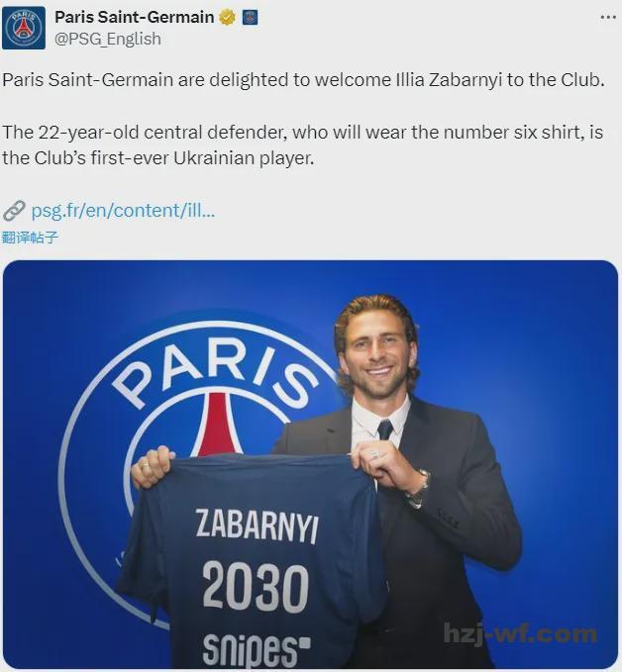Open the attached signing photo

(x=311, y=464)
